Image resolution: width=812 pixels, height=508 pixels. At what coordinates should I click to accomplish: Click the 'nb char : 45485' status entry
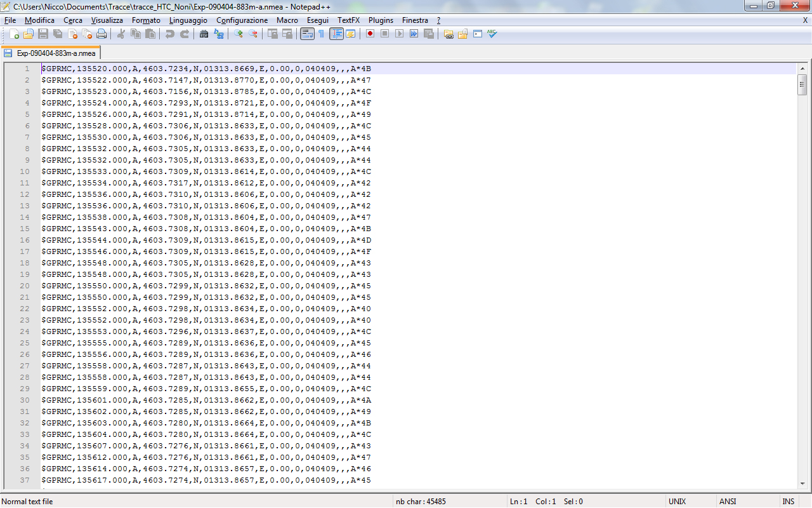tap(421, 502)
